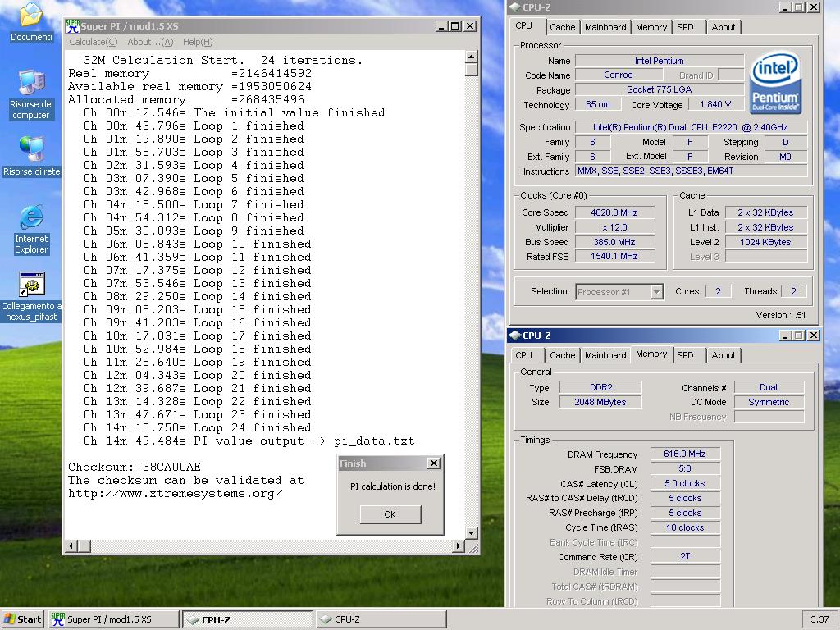This screenshot has width=840, height=630.
Task: Click the Super PI title bar icon
Action: [72, 25]
